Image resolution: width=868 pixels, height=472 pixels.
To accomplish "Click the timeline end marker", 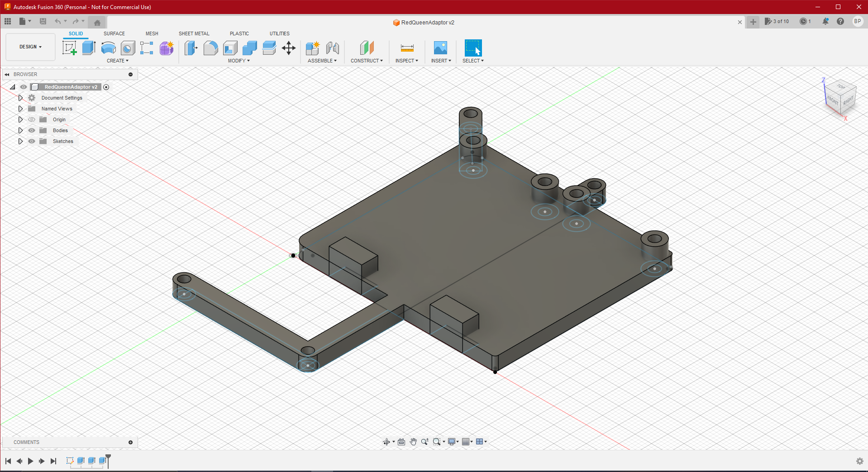I will pyautogui.click(x=108, y=460).
